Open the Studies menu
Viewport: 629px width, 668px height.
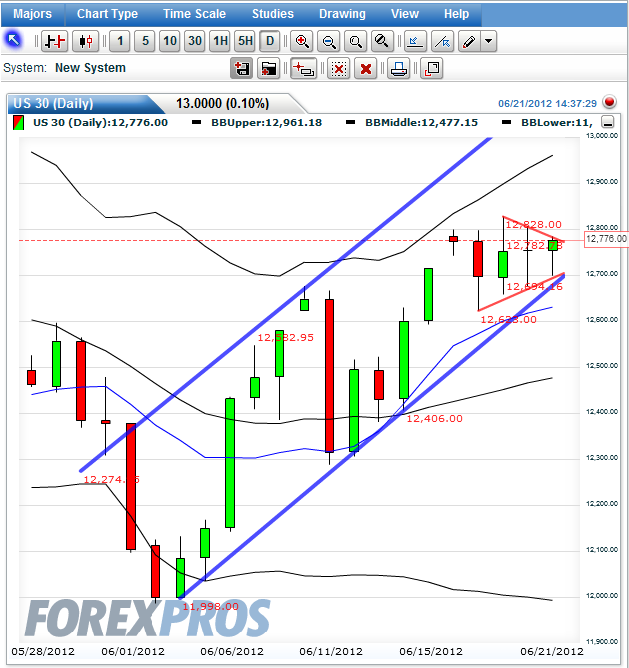273,14
